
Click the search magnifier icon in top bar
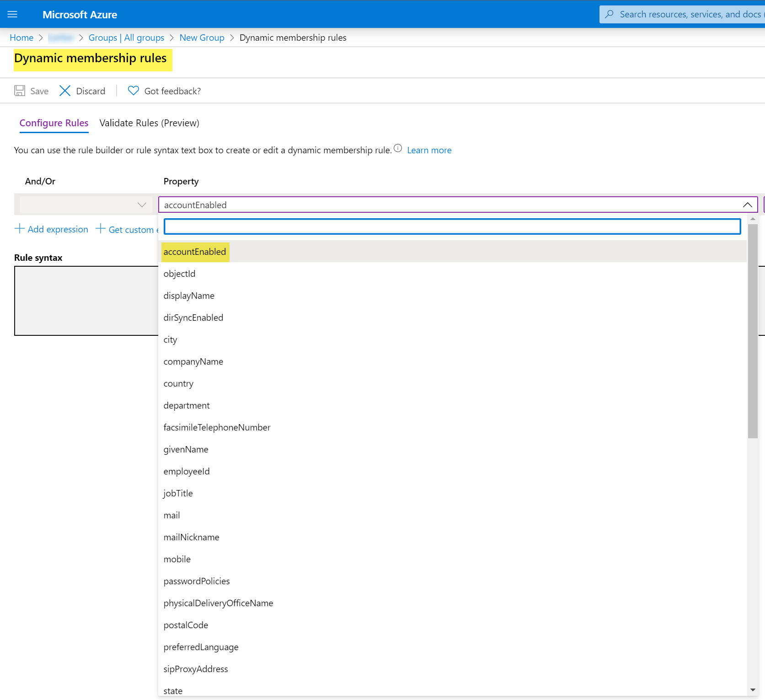610,14
